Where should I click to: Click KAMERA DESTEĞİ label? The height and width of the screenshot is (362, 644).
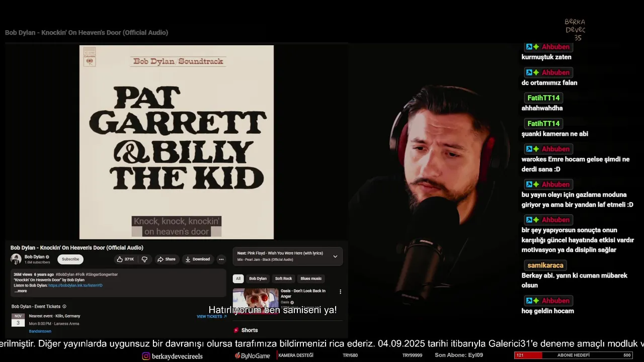pos(296,355)
